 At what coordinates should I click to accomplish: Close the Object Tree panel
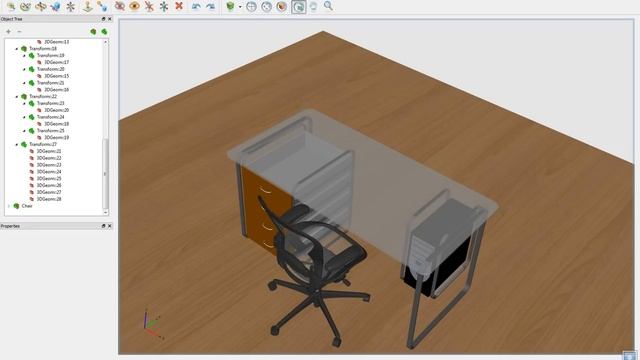109,19
